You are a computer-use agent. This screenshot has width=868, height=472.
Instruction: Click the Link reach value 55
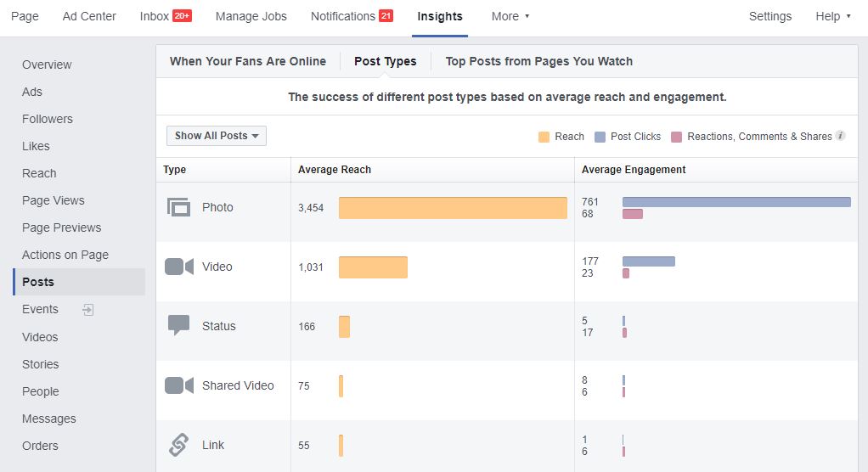click(304, 446)
